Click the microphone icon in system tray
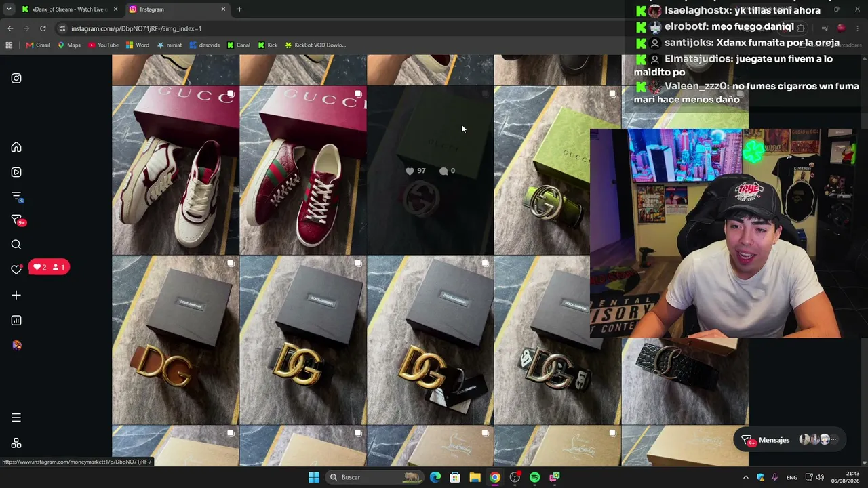 tap(774, 477)
